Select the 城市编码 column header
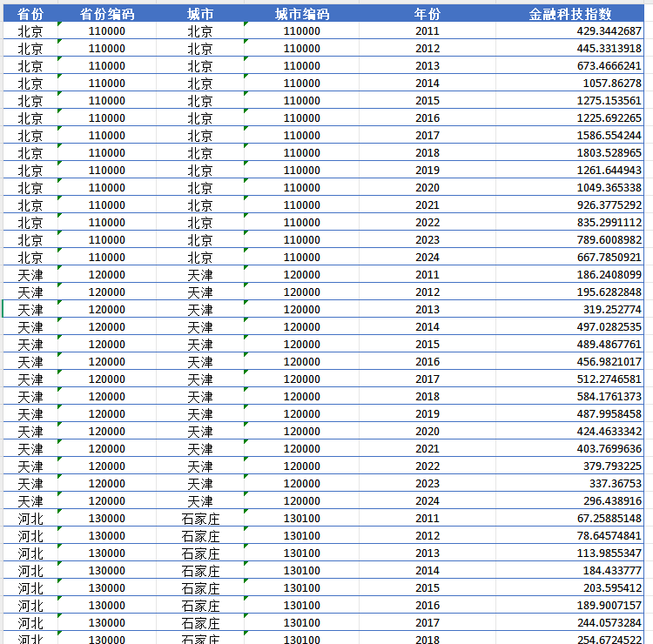The image size is (653, 644). 302,14
